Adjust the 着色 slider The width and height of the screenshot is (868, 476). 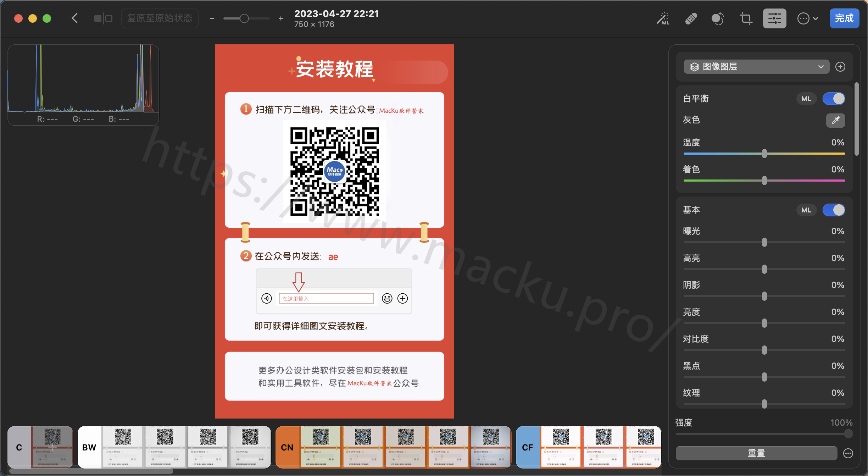[x=764, y=181]
